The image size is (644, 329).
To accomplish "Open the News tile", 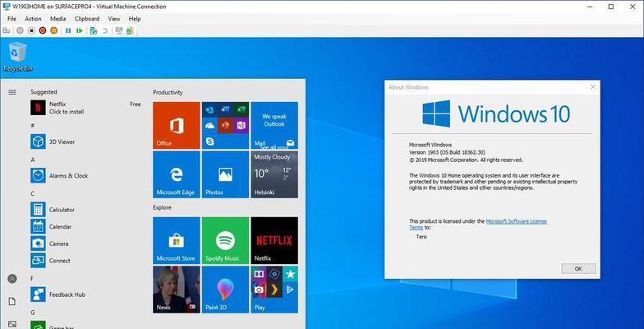I will (177, 290).
